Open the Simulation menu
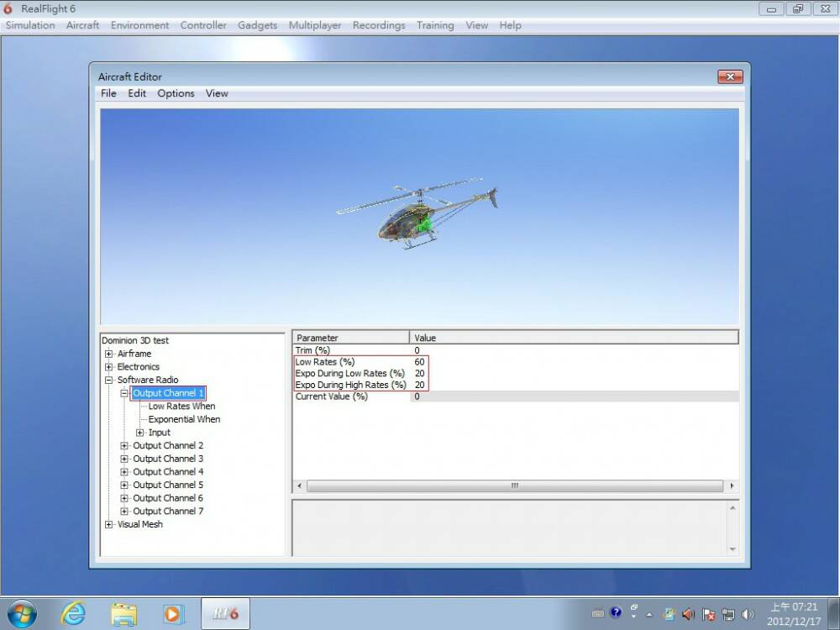Screen dimensions: 840x630 point(30,25)
